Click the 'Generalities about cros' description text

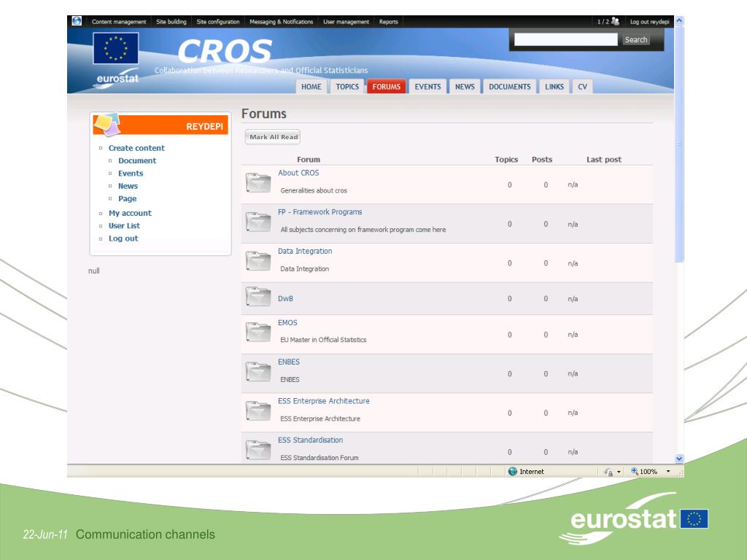(x=314, y=190)
